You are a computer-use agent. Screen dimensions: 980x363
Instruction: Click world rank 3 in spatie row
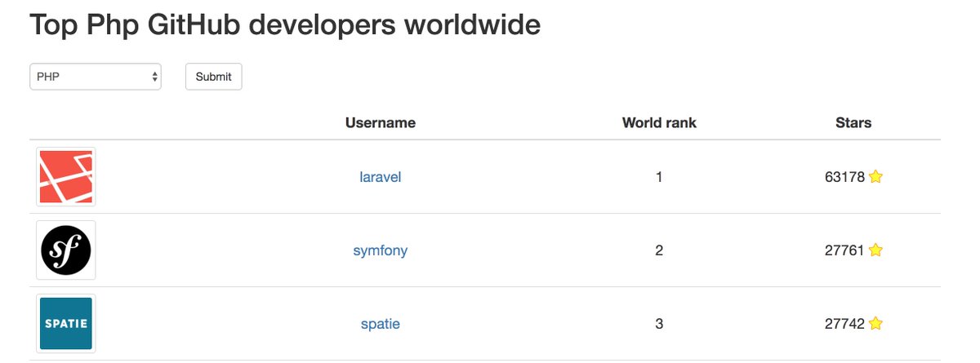tap(659, 324)
